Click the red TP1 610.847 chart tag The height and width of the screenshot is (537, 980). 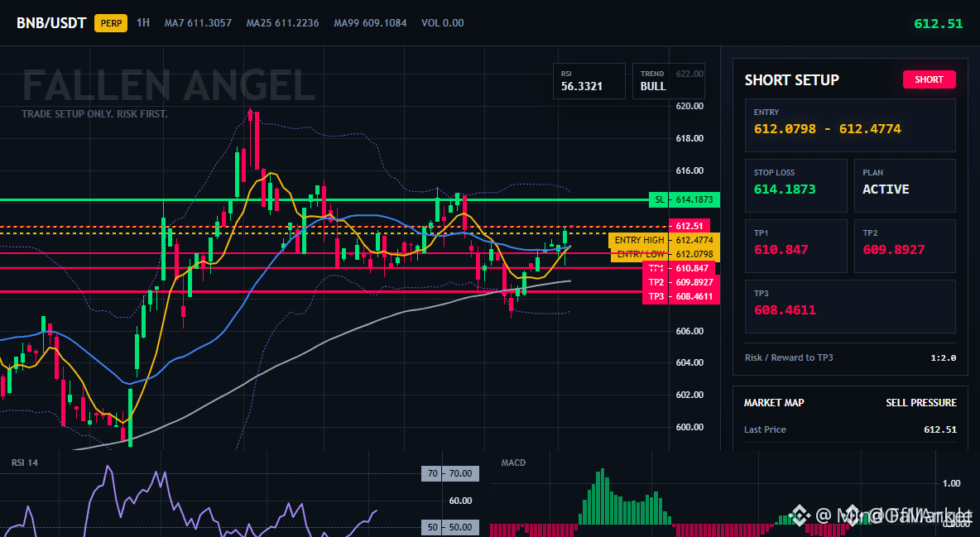click(680, 268)
